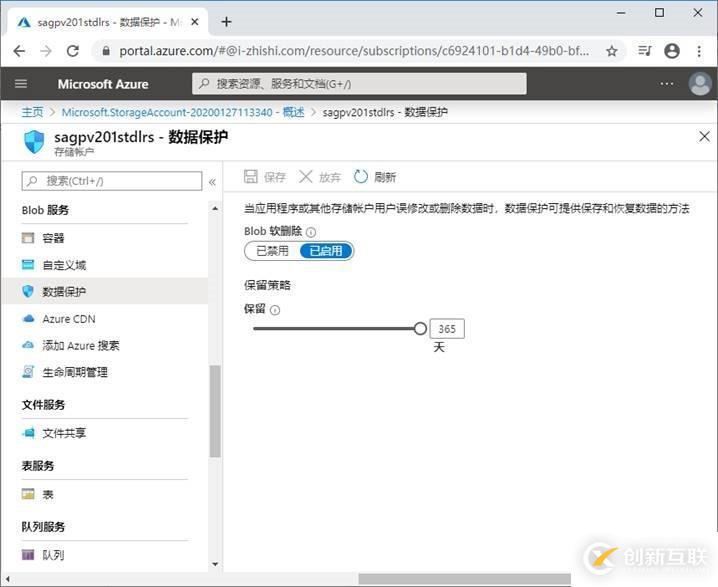This screenshot has height=587, width=718.
Task: Close the 数据保护 blade with X
Action: click(x=704, y=136)
